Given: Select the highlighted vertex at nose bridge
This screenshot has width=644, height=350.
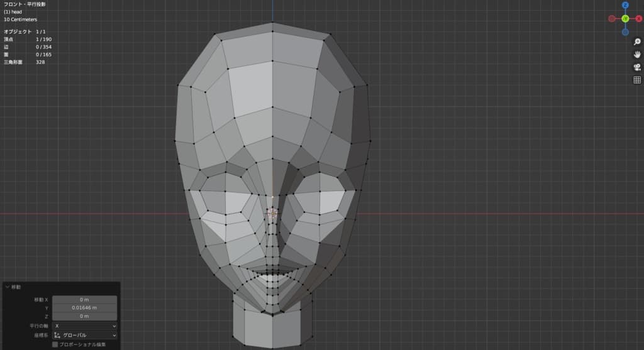Looking at the screenshot, I should (272, 213).
